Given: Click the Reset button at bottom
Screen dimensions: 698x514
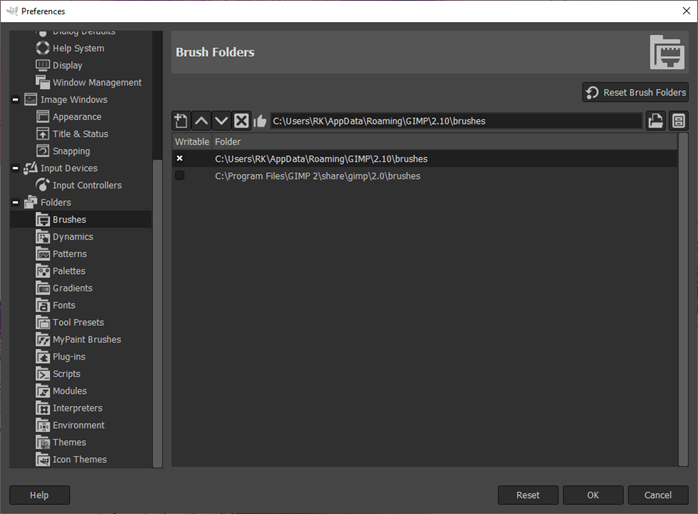Looking at the screenshot, I should tap(528, 495).
